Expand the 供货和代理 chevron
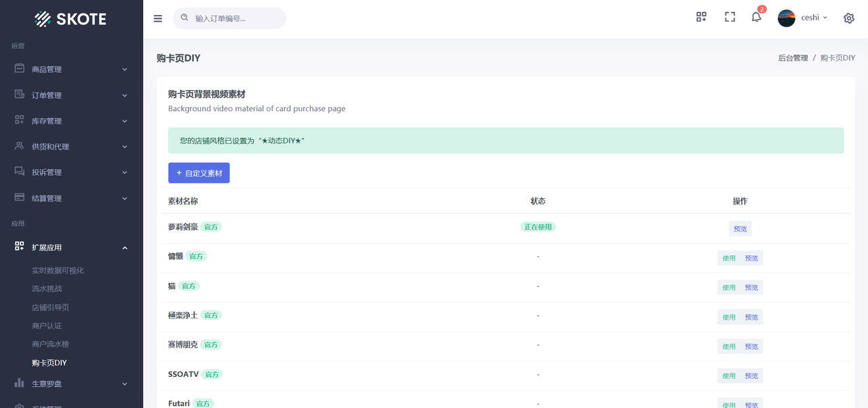The height and width of the screenshot is (408, 868). click(x=125, y=147)
